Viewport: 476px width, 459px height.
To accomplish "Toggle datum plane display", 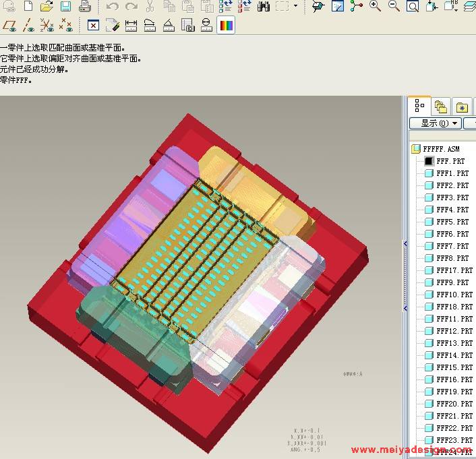I will click(9, 26).
